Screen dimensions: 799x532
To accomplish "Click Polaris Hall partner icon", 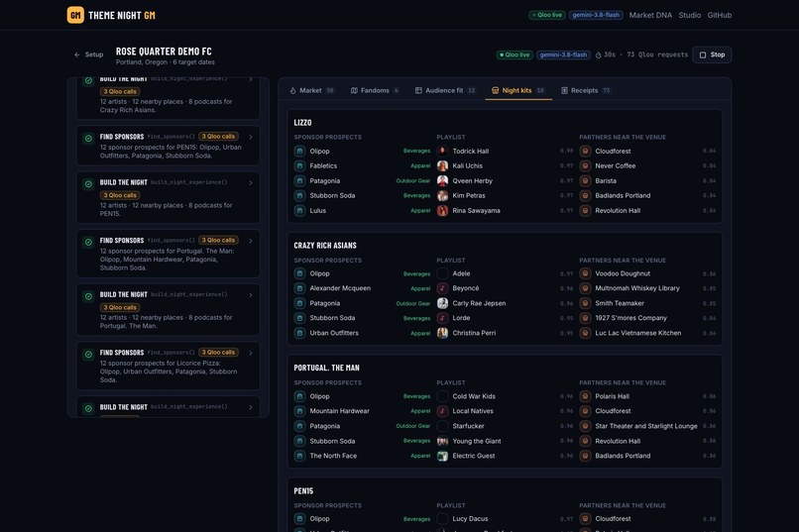I will [585, 396].
